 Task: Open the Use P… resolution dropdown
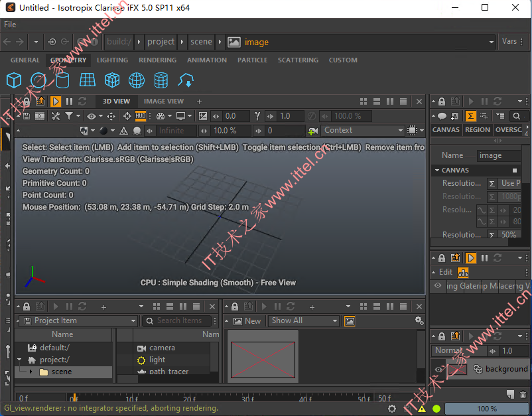(511, 183)
